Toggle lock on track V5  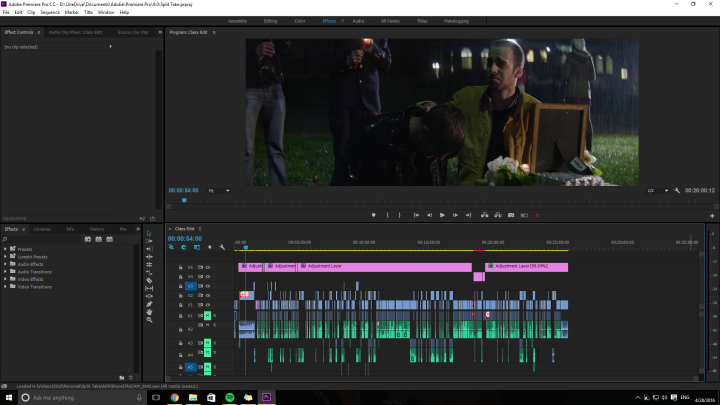pyautogui.click(x=180, y=267)
